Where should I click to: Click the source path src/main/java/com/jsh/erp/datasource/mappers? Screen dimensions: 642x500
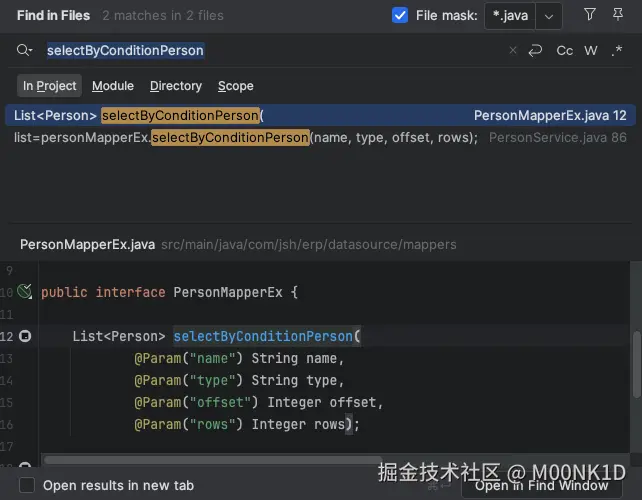[309, 244]
